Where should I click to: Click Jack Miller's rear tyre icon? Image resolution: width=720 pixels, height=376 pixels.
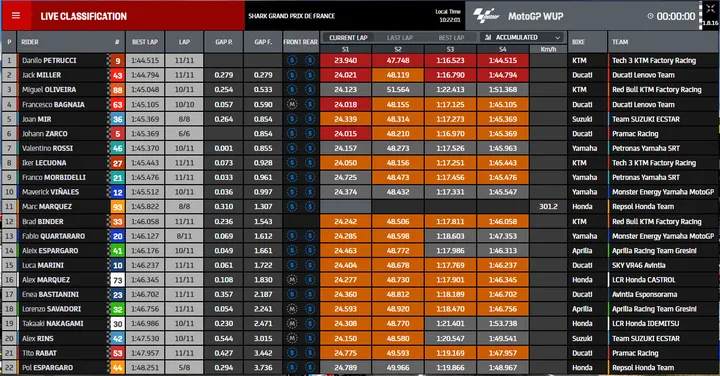click(310, 75)
